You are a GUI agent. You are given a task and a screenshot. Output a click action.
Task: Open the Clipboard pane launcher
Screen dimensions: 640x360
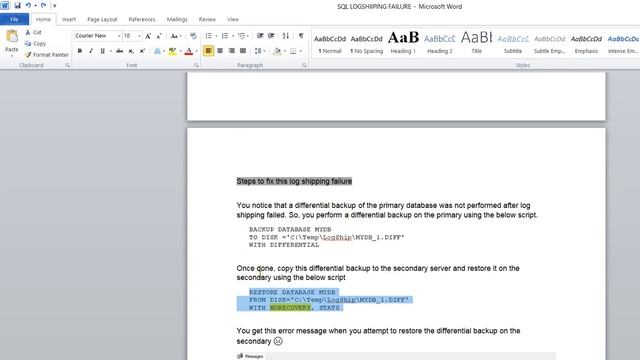click(67, 65)
